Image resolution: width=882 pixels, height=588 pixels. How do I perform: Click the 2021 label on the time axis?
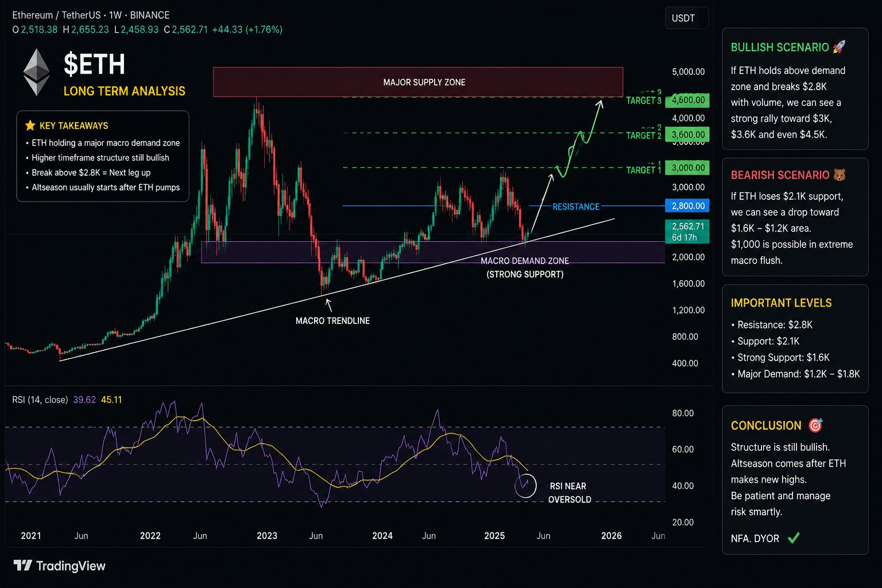[31, 536]
